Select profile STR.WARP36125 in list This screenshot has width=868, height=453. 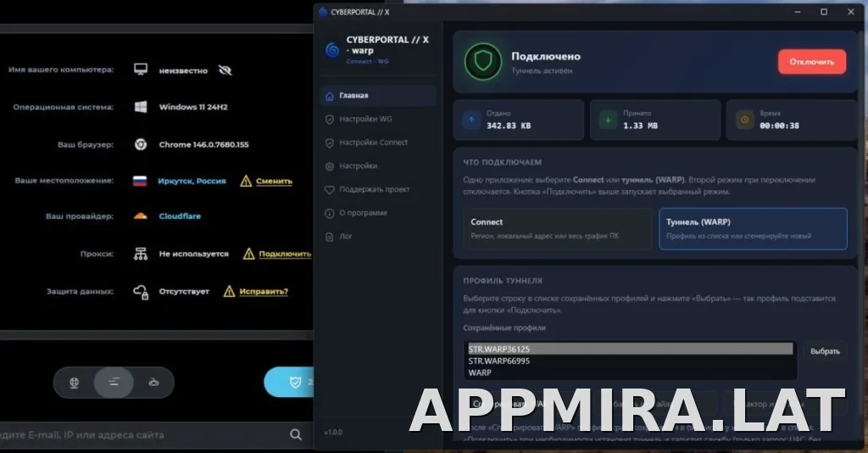pyautogui.click(x=630, y=349)
